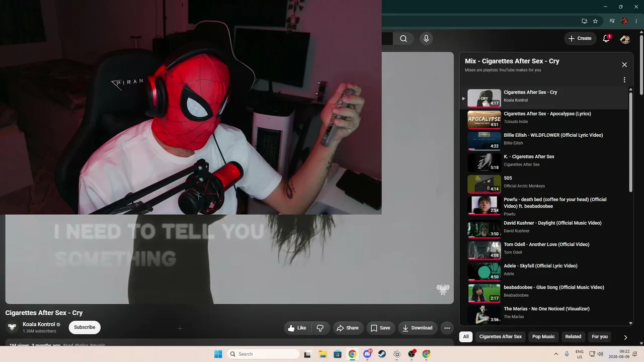This screenshot has height=362, width=644.
Task: Show hidden system tray icons
Action: (556, 354)
